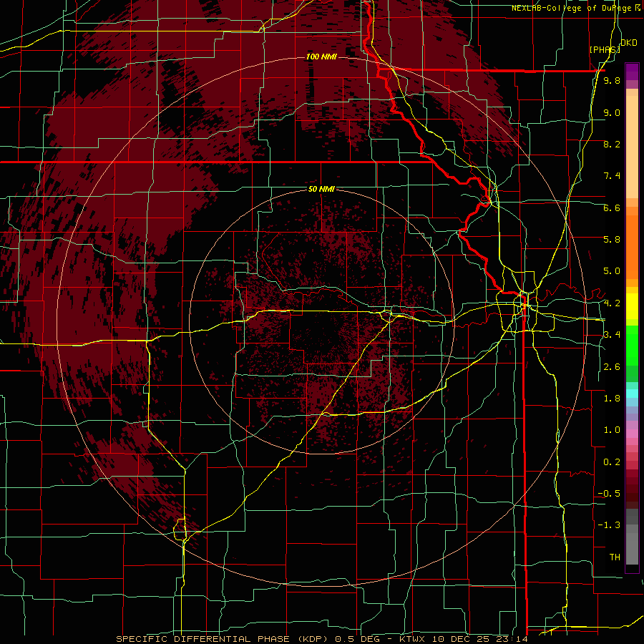Image resolution: width=644 pixels, height=644 pixels.
Task: Click the -0.5 value on the color scale
Action: [x=609, y=494]
